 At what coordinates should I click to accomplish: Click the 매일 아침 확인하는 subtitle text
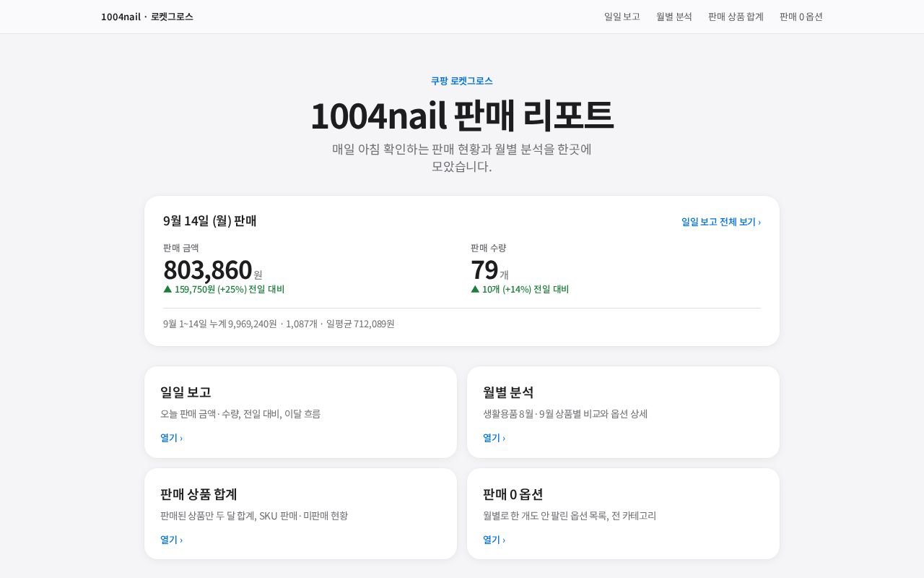pos(462,158)
